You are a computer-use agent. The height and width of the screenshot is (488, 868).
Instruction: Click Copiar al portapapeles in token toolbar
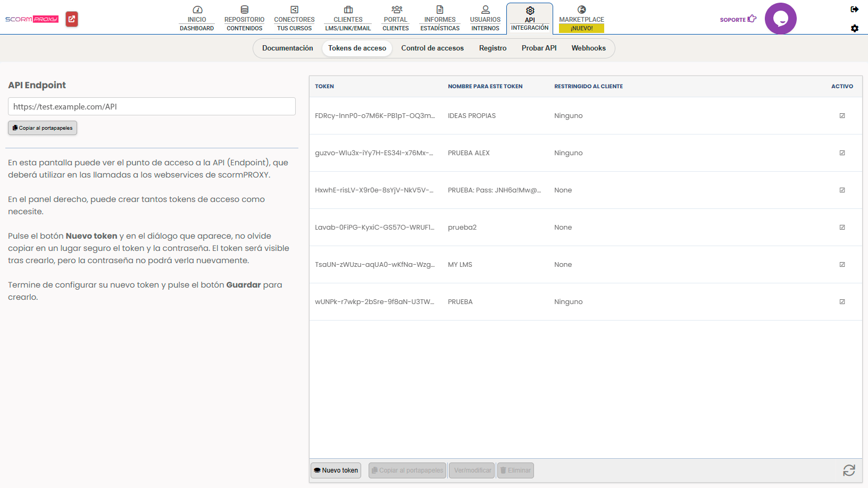pos(407,470)
